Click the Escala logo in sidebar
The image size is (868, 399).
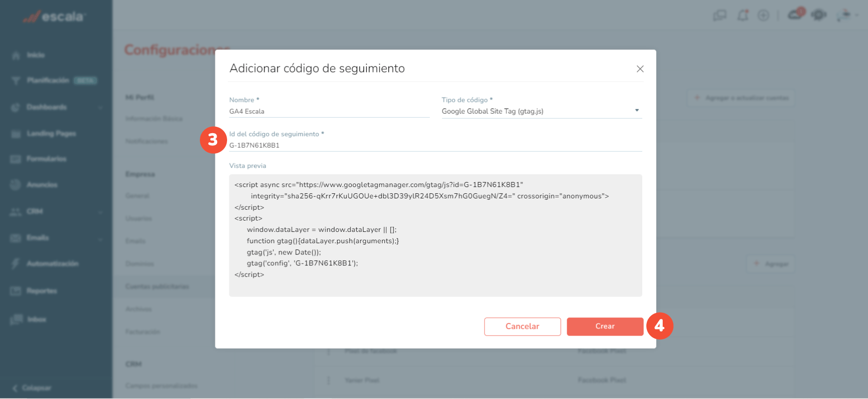54,17
